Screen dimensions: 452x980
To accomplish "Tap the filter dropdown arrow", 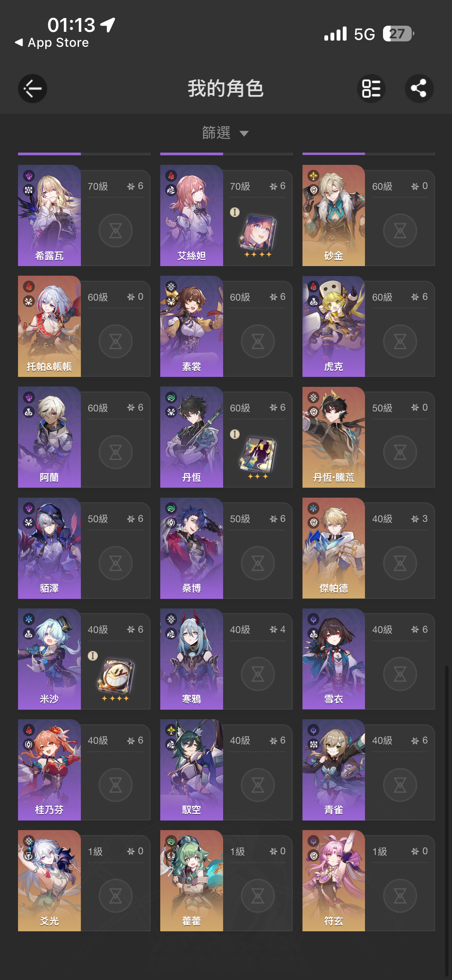I will (x=244, y=133).
